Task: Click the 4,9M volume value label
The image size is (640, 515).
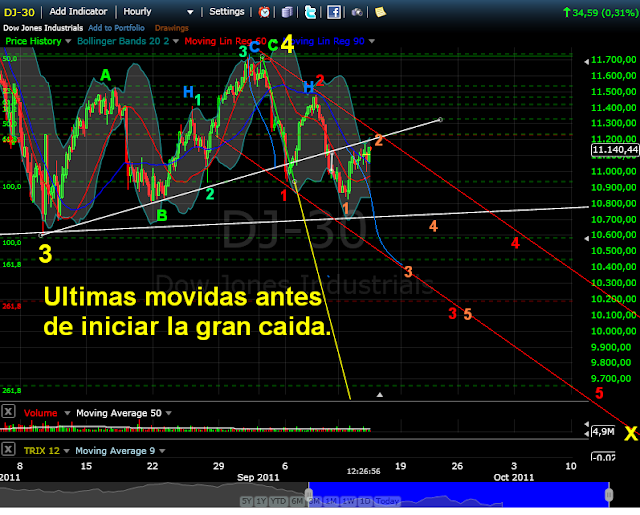Action: tap(602, 432)
